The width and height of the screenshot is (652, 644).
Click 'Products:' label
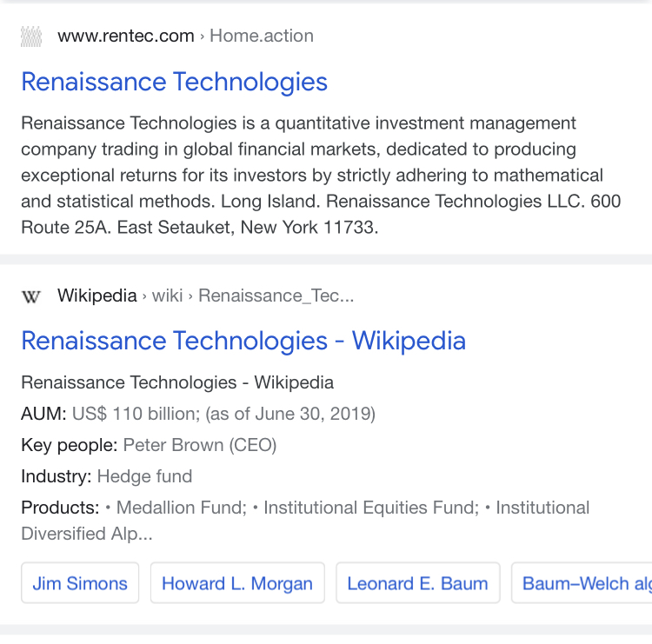point(60,508)
